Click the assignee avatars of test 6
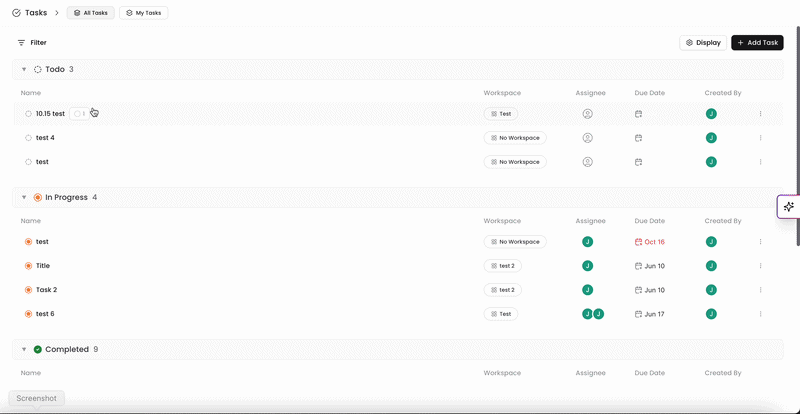The width and height of the screenshot is (800, 414). 593,314
